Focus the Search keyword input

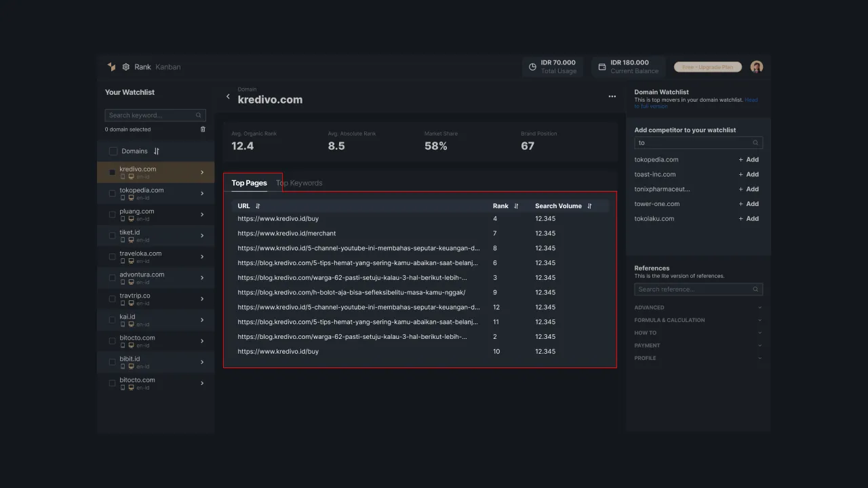click(155, 115)
